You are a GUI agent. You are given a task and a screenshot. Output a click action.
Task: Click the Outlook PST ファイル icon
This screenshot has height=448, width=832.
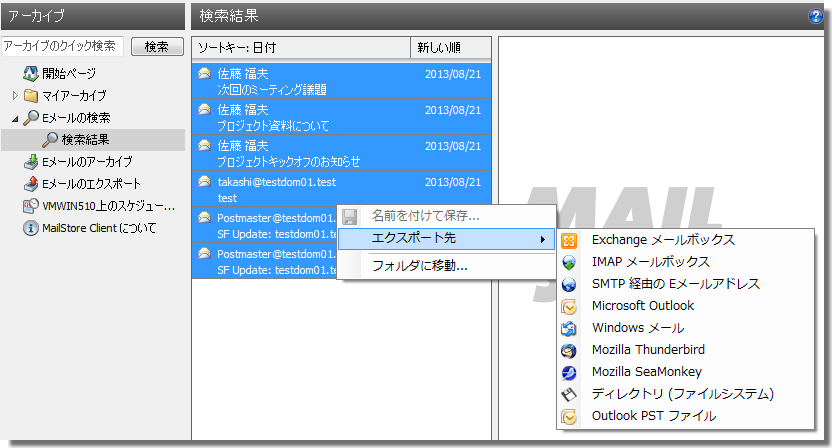(x=569, y=416)
